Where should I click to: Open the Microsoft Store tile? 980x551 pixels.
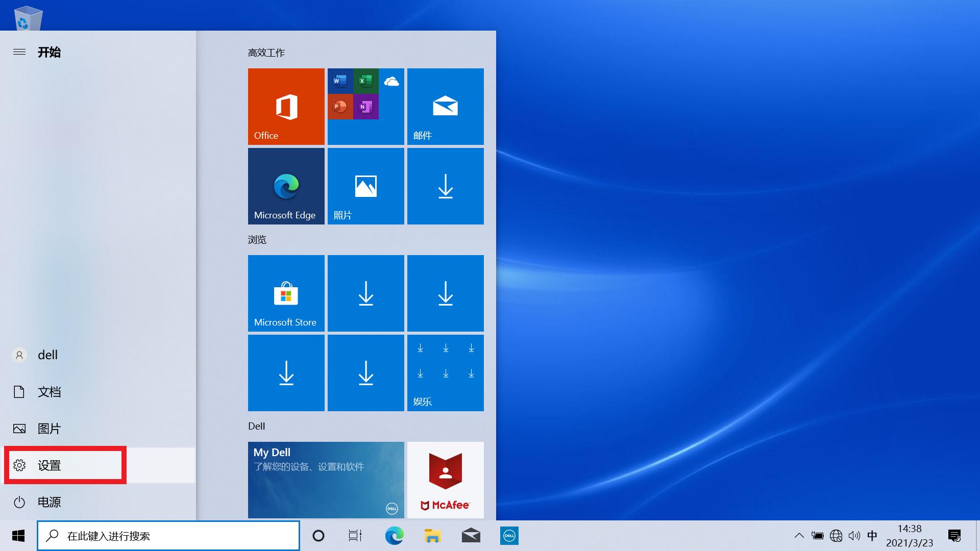[x=286, y=293]
